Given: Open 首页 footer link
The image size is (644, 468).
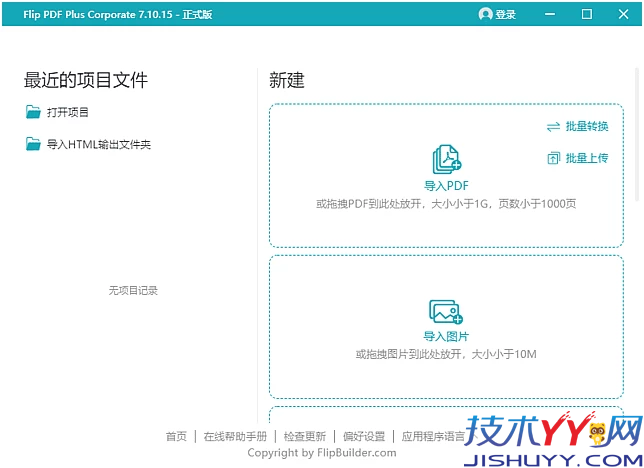Looking at the screenshot, I should pyautogui.click(x=176, y=436).
